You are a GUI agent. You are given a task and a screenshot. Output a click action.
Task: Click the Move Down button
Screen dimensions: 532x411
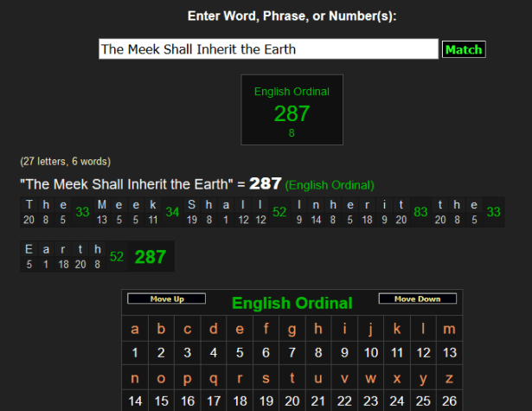[x=417, y=299]
